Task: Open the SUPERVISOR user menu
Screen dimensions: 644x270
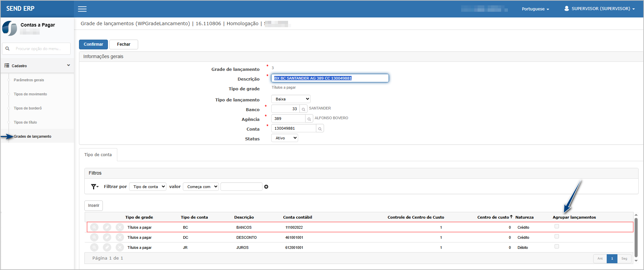Action: (x=600, y=9)
